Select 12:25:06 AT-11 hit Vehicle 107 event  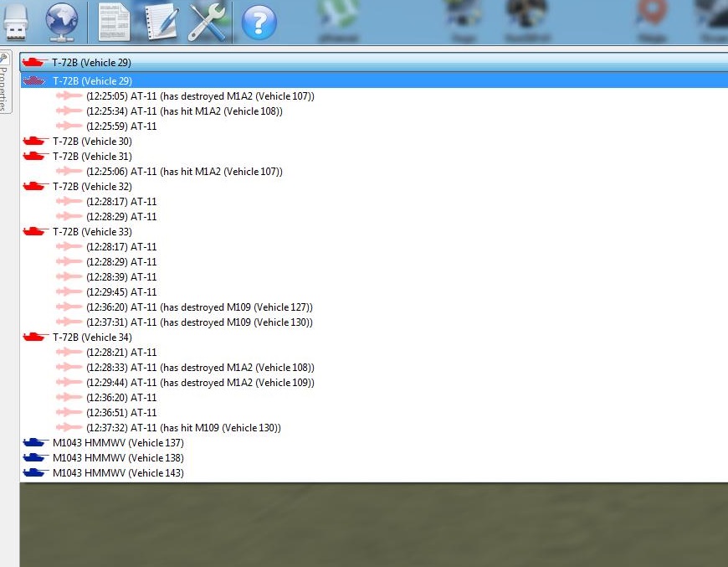click(x=184, y=172)
